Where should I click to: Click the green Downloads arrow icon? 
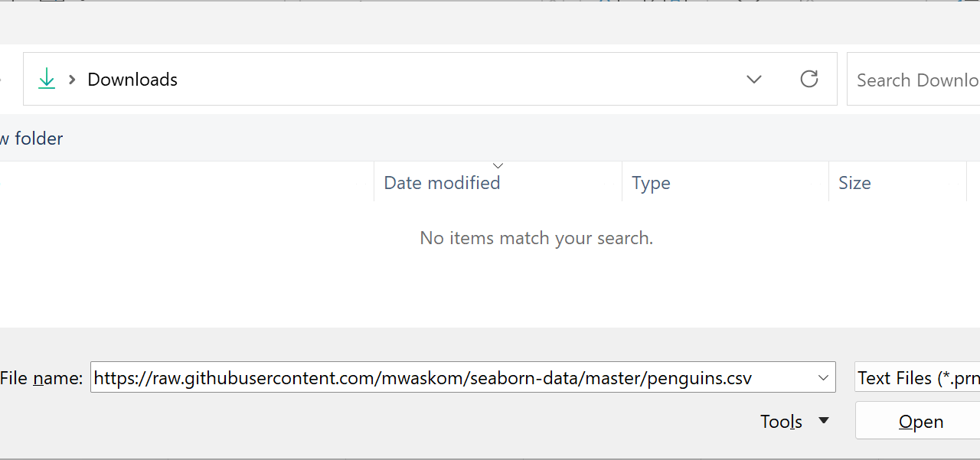(x=47, y=79)
